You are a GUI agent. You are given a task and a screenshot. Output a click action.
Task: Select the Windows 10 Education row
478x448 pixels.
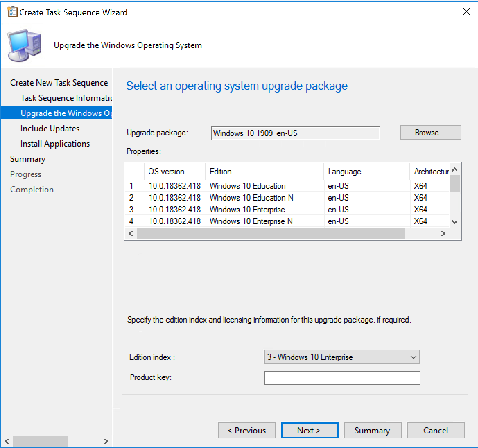[x=287, y=186]
